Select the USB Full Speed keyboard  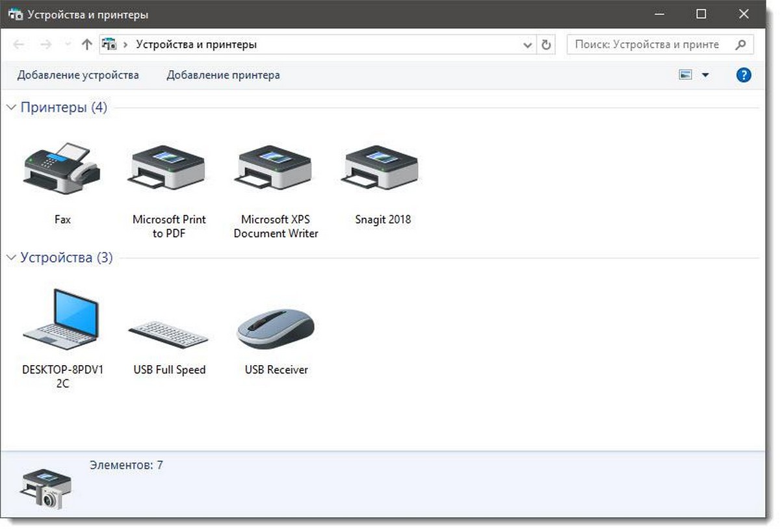(x=169, y=333)
